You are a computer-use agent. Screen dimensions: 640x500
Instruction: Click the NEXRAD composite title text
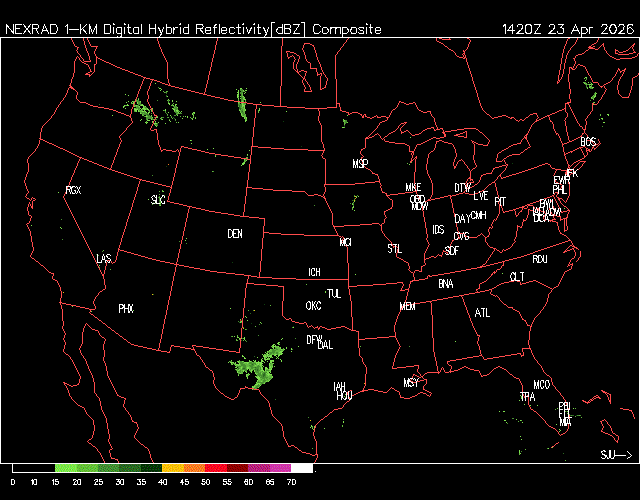193,29
